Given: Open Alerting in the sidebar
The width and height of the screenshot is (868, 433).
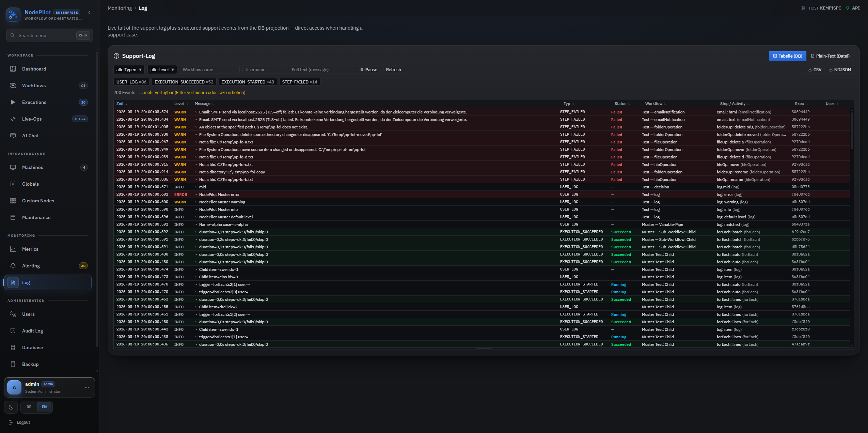Looking at the screenshot, I should (x=48, y=266).
